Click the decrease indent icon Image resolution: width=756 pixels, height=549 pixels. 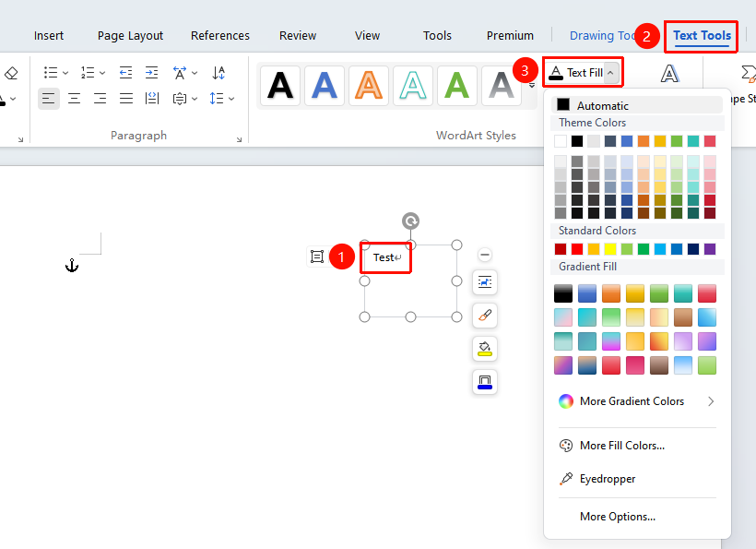pos(125,73)
